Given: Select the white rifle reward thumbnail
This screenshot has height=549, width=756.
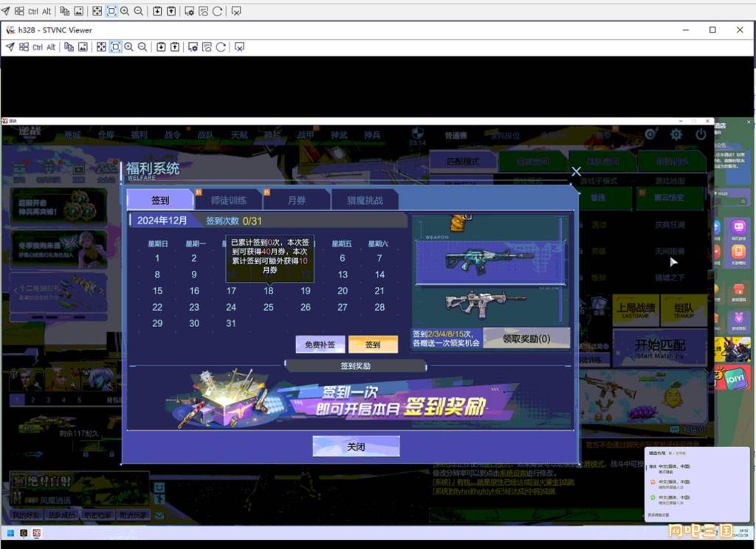Looking at the screenshot, I should (487, 304).
